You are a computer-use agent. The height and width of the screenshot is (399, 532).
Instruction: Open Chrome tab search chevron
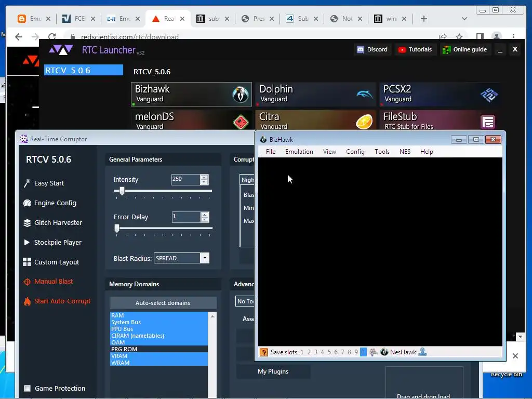click(x=464, y=19)
